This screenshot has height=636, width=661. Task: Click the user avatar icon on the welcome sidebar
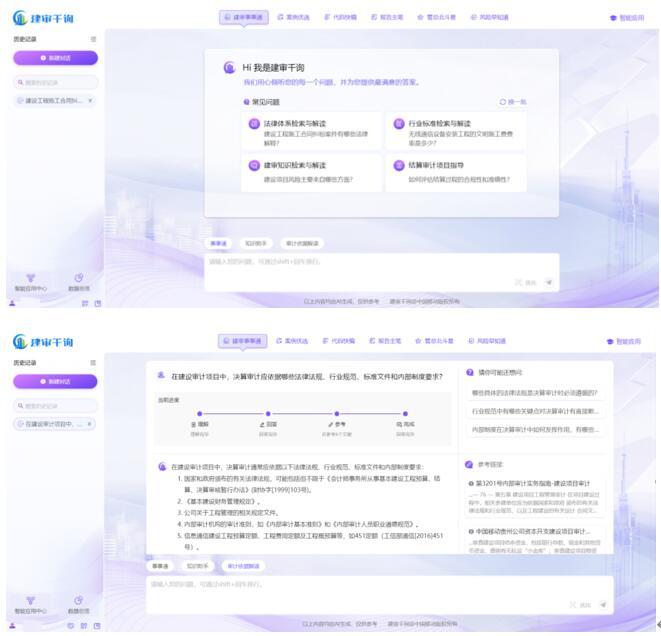point(12,303)
